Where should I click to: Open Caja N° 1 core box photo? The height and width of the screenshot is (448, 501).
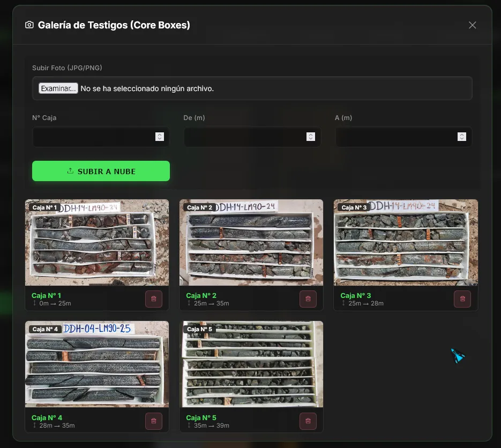(97, 243)
